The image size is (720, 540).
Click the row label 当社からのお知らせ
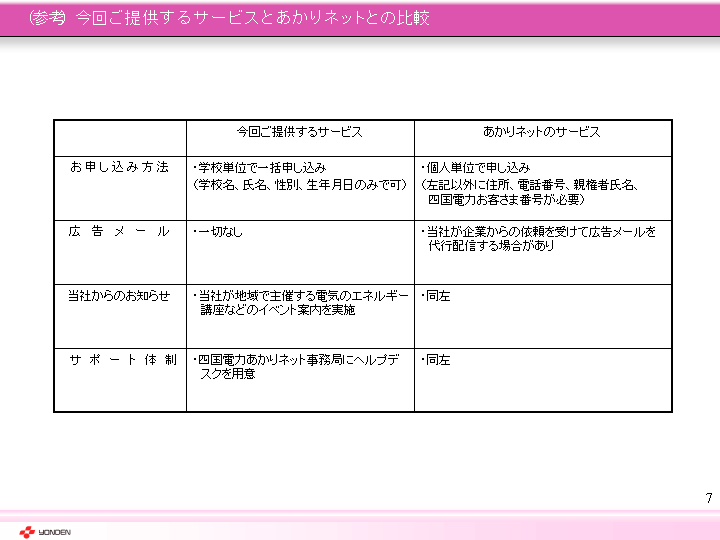(x=119, y=296)
